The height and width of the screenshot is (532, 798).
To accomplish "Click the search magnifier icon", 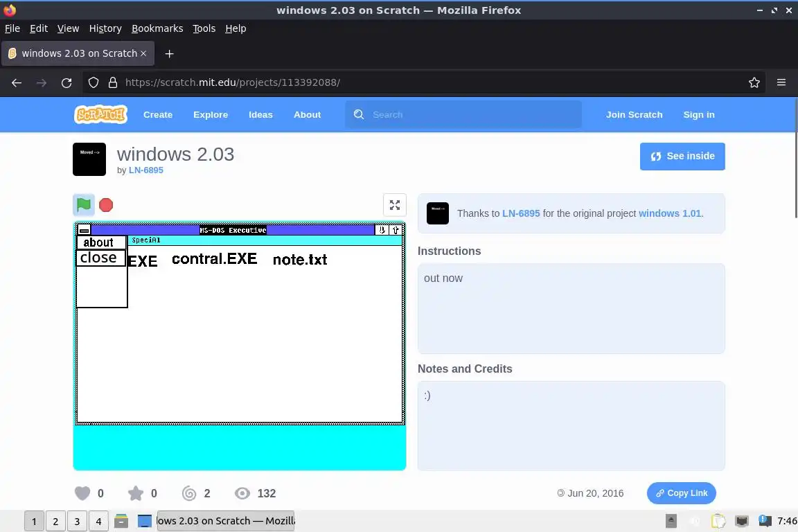I will click(x=359, y=114).
